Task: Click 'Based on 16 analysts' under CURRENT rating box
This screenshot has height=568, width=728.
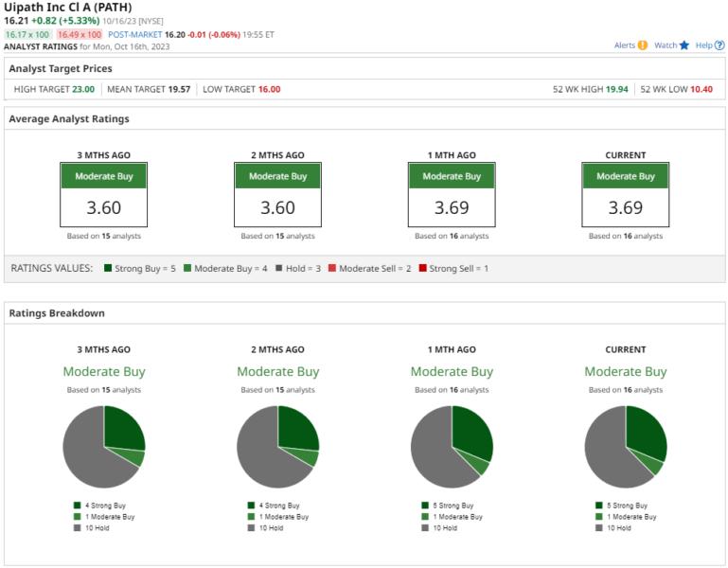Action: (x=626, y=236)
